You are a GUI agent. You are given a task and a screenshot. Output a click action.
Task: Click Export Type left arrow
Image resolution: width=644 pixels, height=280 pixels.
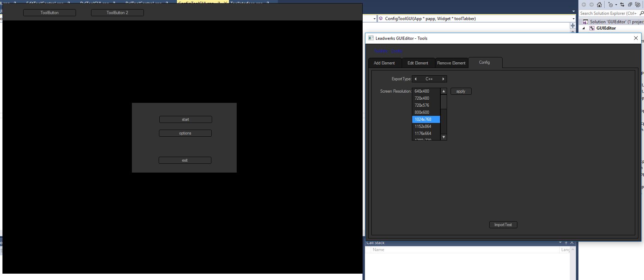point(416,79)
